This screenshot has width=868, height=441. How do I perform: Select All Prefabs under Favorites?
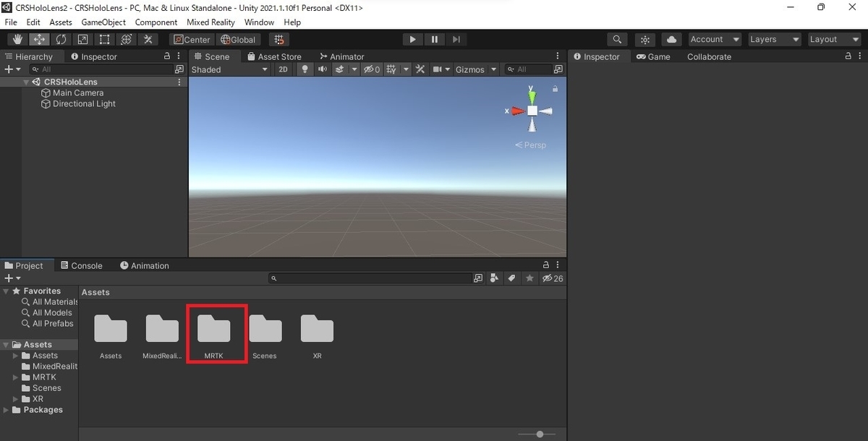pos(48,323)
